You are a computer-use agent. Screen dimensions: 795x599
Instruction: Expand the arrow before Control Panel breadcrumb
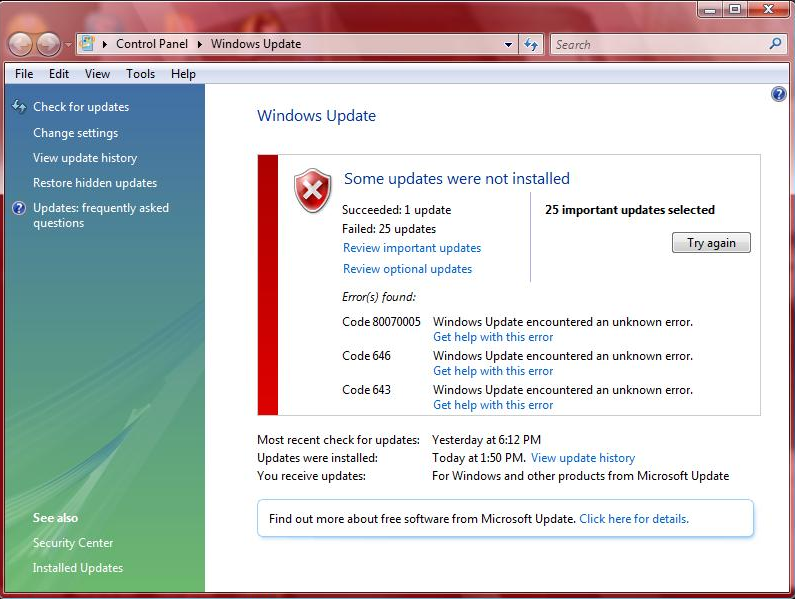tap(105, 44)
